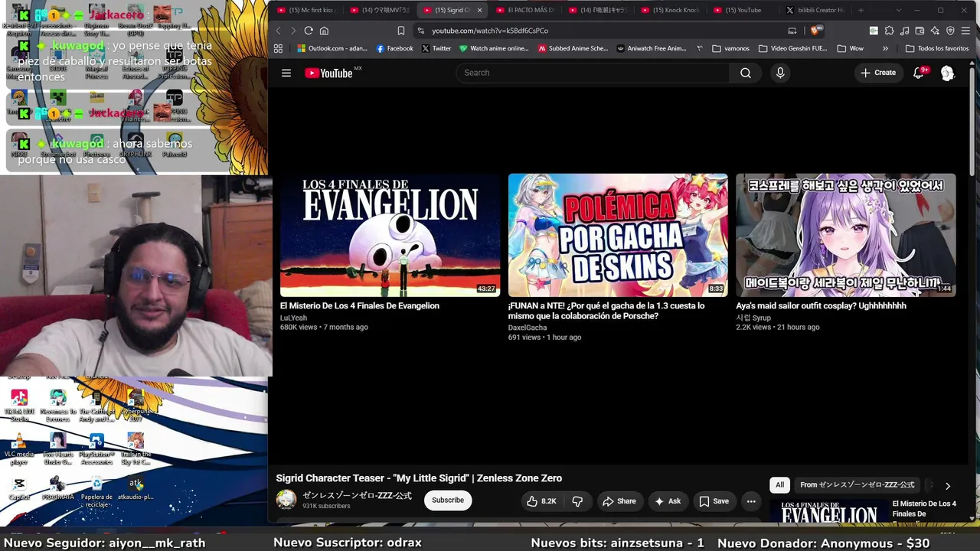
Task: Open more actions ellipsis under the video
Action: tap(751, 501)
